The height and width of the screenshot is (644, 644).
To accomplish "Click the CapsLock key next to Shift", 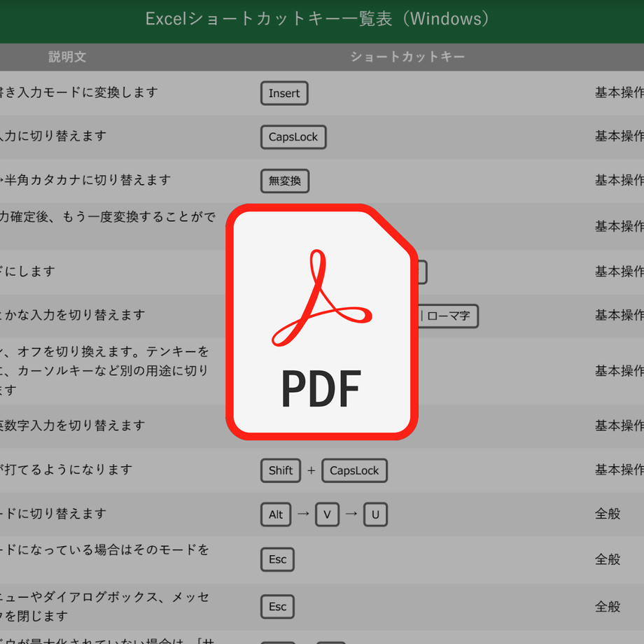I will 354,470.
